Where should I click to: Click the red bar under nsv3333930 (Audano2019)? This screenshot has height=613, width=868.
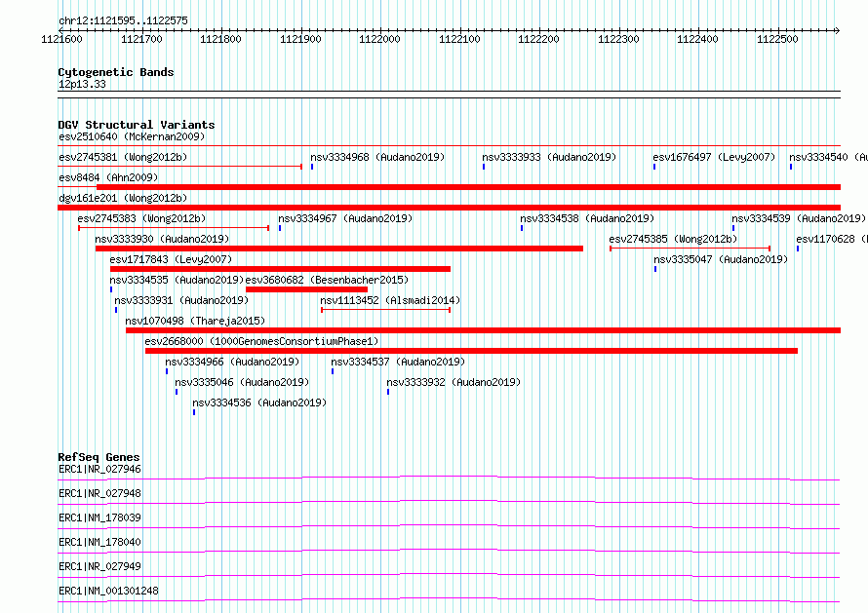tap(339, 249)
